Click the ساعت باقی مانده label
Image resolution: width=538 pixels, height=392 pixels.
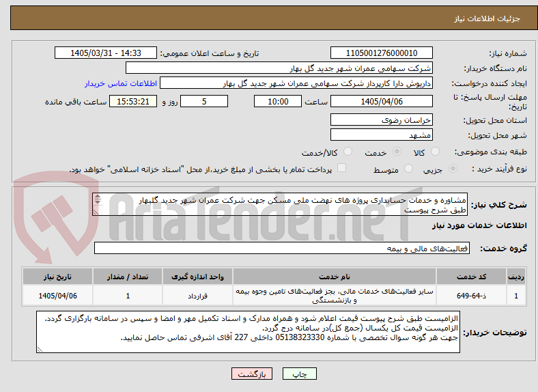tap(76, 102)
